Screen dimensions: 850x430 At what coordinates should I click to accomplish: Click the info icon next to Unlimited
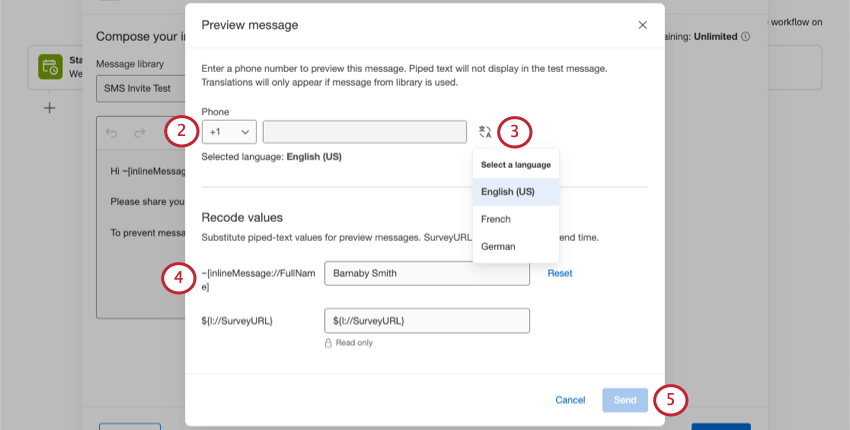click(x=746, y=37)
